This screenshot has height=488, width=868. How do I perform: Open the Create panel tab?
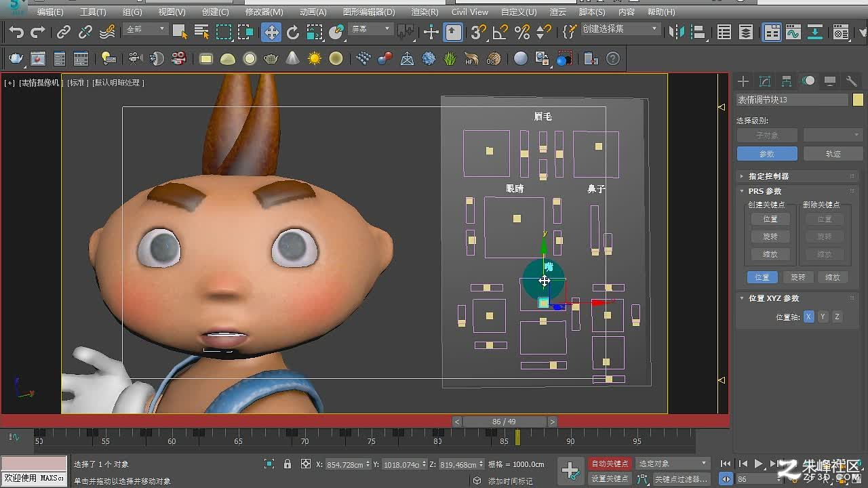[743, 81]
